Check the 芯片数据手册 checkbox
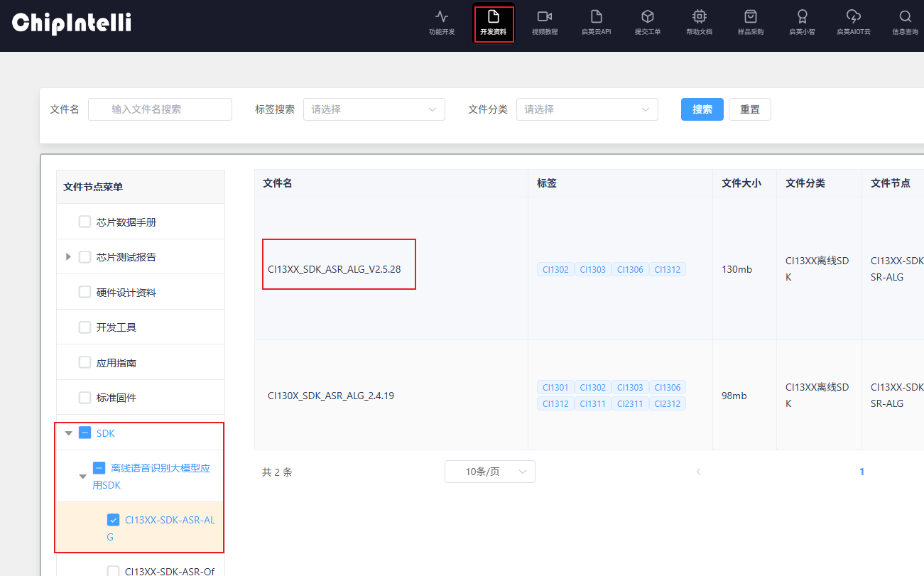This screenshot has width=924, height=576. click(85, 222)
